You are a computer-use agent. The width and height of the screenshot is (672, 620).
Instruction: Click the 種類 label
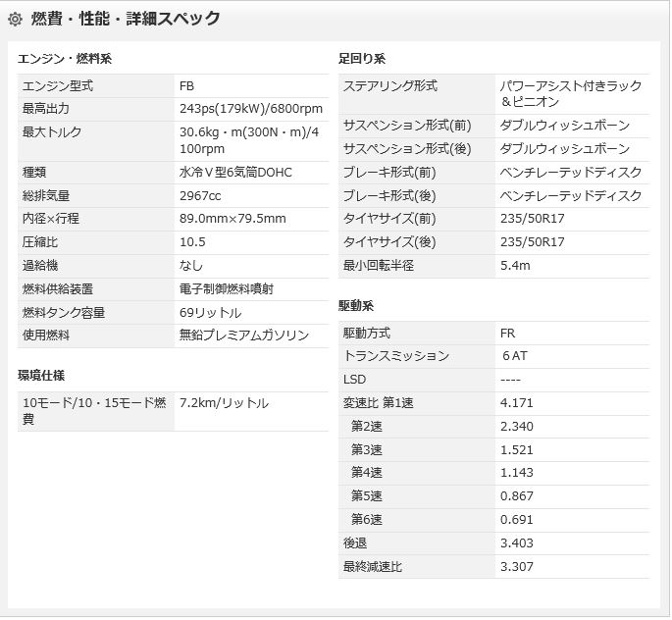[x=34, y=173]
